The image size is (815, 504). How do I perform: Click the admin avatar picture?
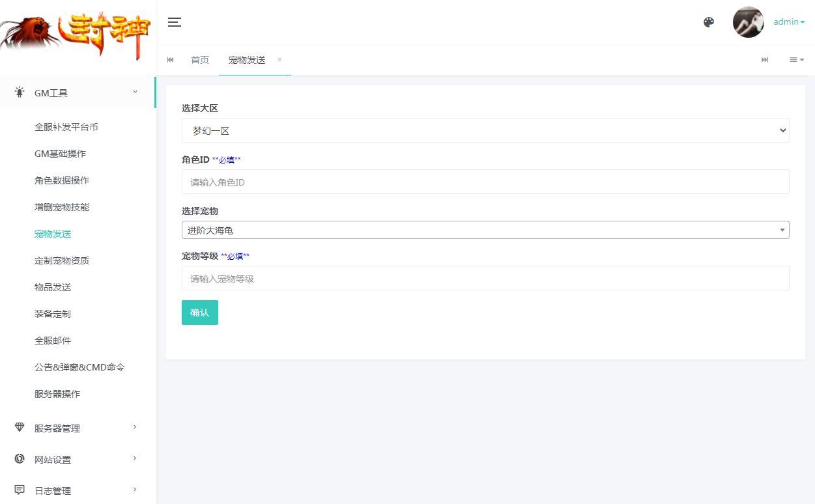click(748, 21)
